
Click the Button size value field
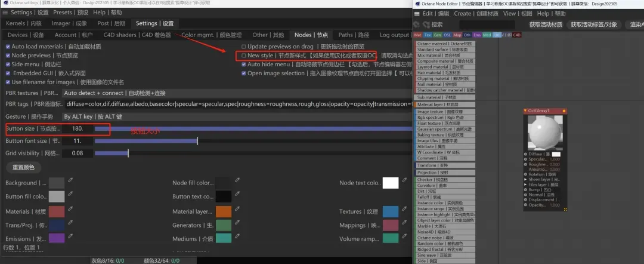point(77,128)
